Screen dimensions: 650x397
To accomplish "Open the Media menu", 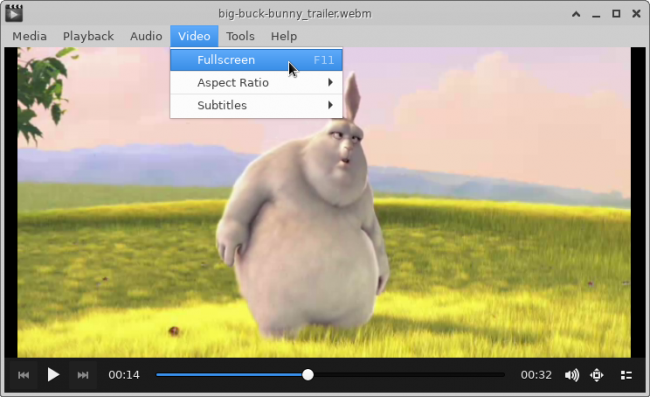I will tap(29, 36).
